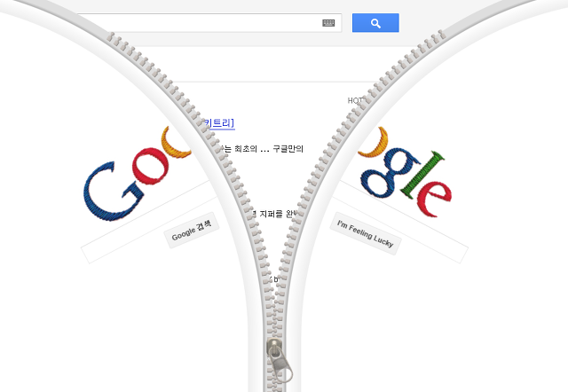Grab the metal zipper pull tab
The height and width of the screenshot is (392, 568).
(279, 360)
